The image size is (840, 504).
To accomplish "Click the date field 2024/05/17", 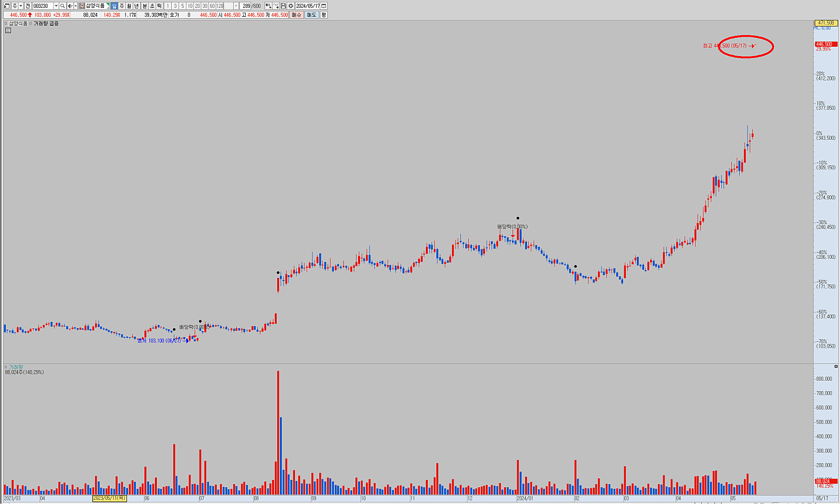I will pos(308,6).
